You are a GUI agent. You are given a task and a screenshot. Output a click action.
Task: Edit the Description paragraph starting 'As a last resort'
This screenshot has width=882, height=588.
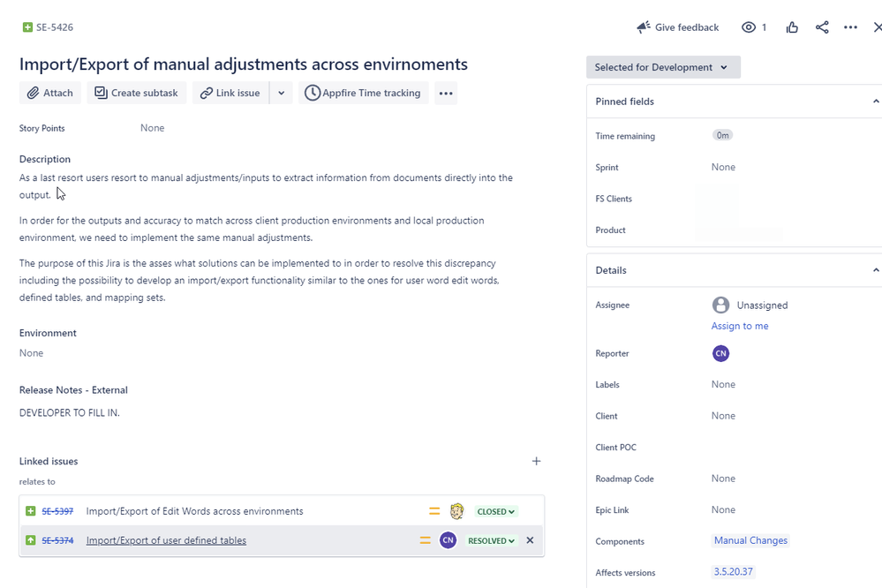coord(266,186)
